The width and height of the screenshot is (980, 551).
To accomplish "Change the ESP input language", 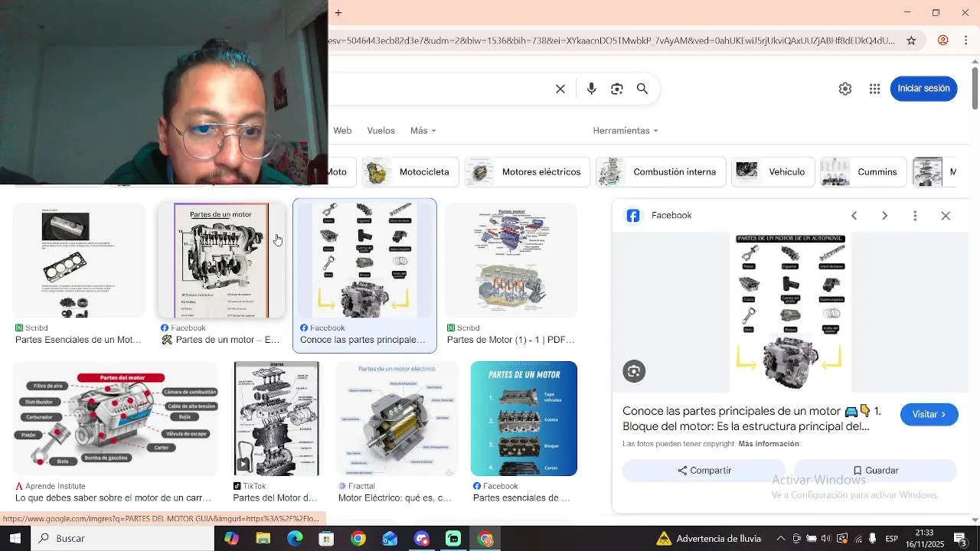I will (892, 539).
